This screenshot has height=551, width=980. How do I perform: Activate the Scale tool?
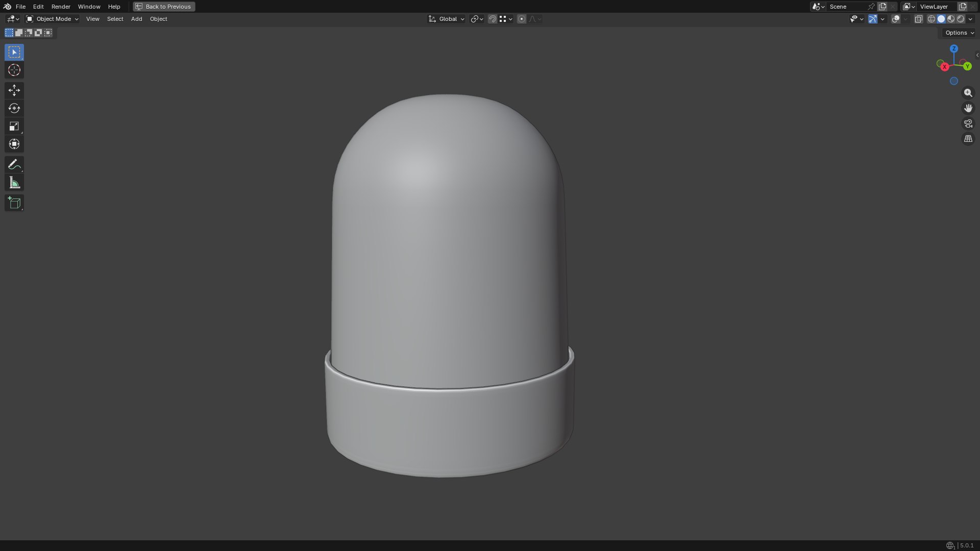click(x=14, y=126)
